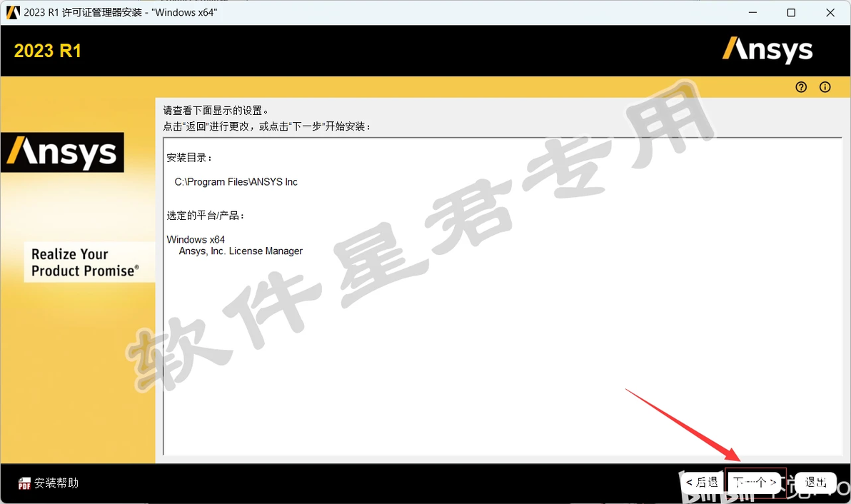Image resolution: width=851 pixels, height=504 pixels.
Task: Select the install path C:\Program Files\ANSYS Inc
Action: point(236,182)
